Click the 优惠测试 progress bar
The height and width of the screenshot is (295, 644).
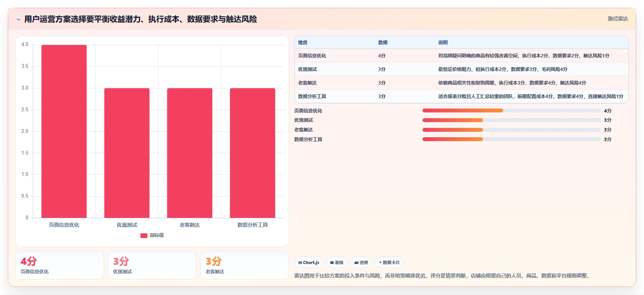coord(511,120)
